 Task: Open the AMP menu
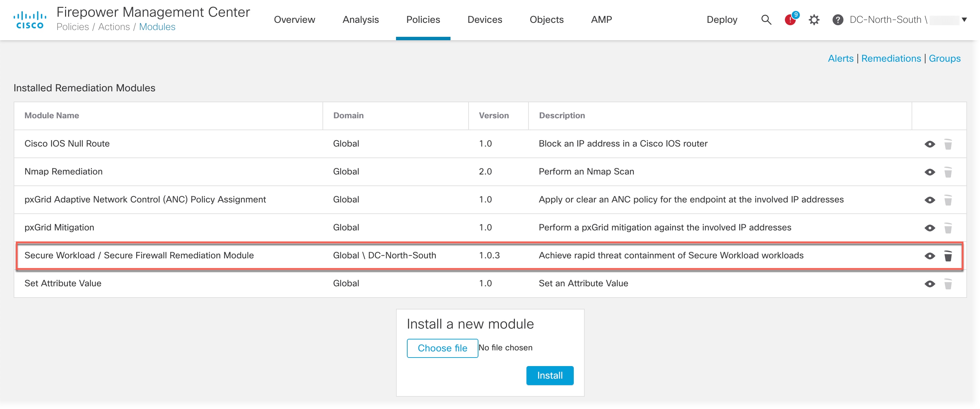click(x=601, y=19)
